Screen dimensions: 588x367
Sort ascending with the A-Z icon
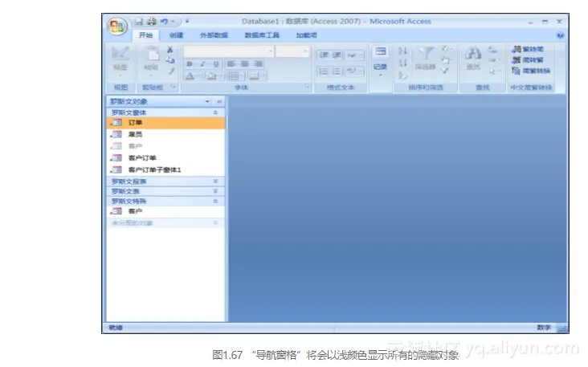tap(402, 51)
